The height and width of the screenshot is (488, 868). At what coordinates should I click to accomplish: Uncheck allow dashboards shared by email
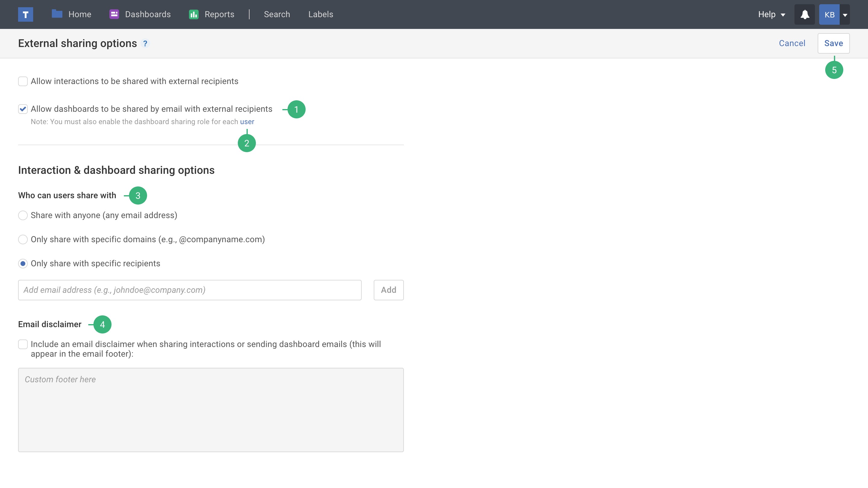[x=23, y=109]
